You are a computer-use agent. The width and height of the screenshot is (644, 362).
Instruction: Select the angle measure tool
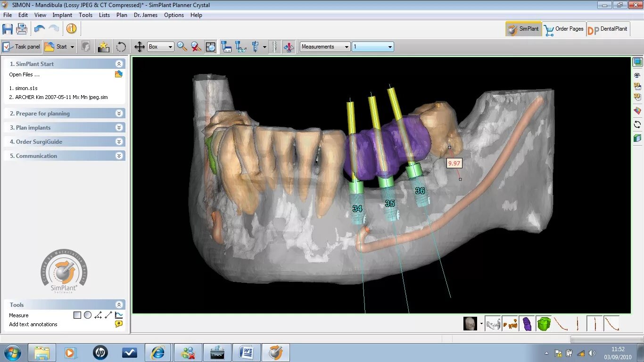(98, 315)
